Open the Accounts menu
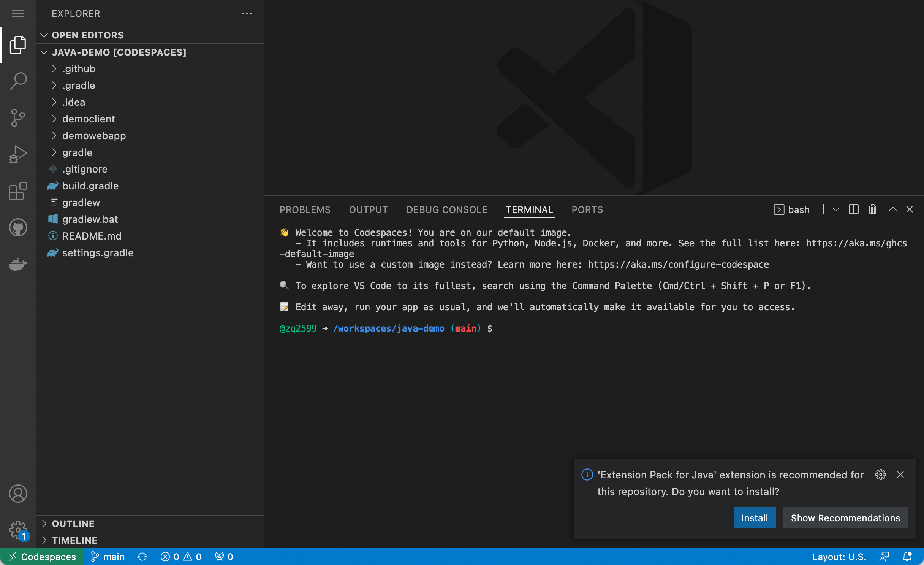924x565 pixels. coord(18,494)
